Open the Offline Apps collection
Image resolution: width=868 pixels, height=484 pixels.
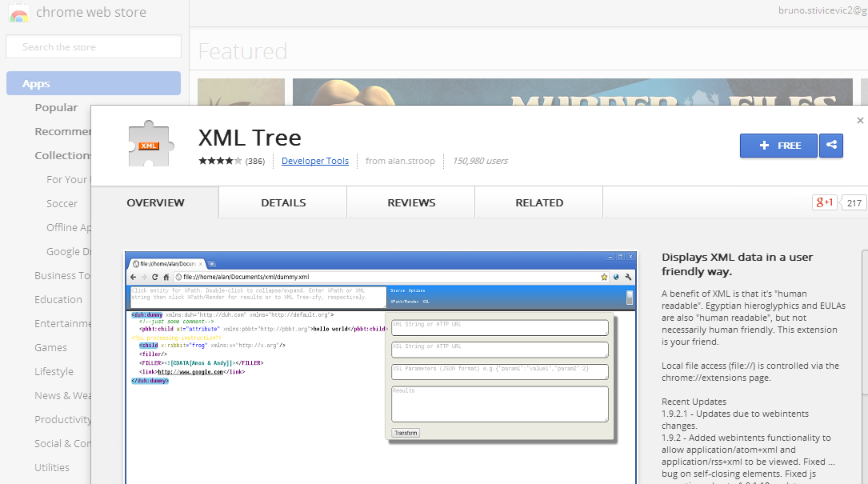(68, 228)
